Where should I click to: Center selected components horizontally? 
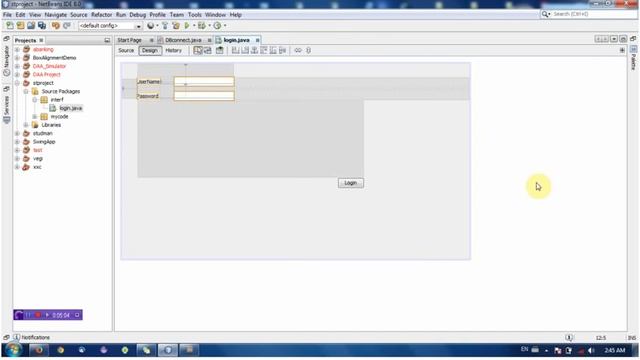click(254, 50)
